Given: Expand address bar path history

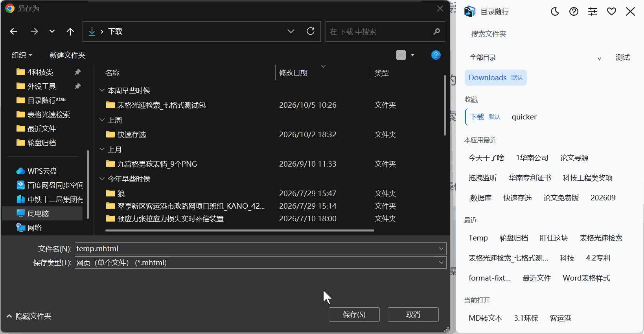Looking at the screenshot, I should (x=291, y=31).
